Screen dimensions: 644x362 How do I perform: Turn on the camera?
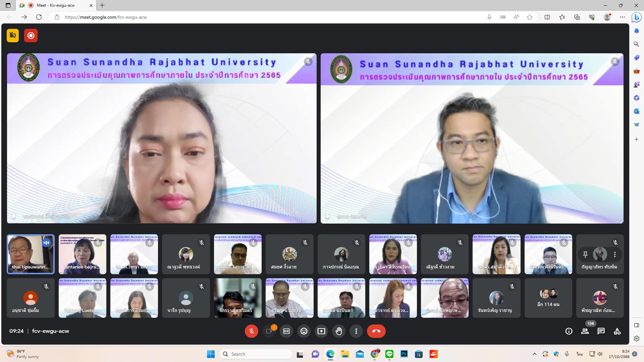tap(269, 331)
